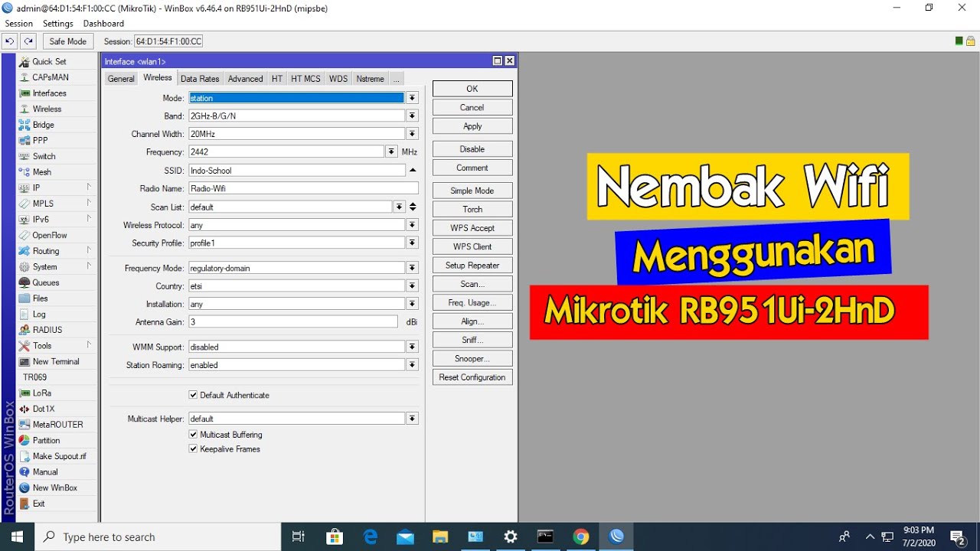This screenshot has height=551, width=980.
Task: Open the Security Profile dropdown arrow
Action: [x=413, y=243]
